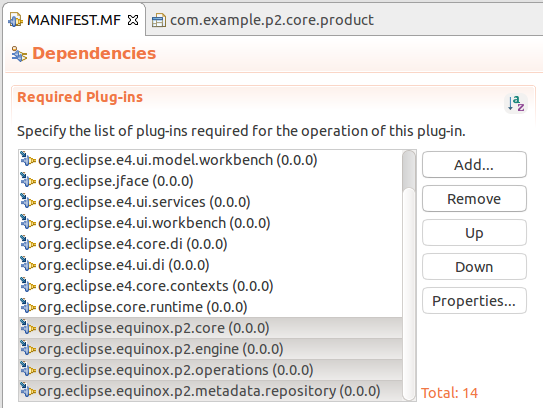Select org.eclipse.equinox.p2.operations entry

(x=211, y=370)
